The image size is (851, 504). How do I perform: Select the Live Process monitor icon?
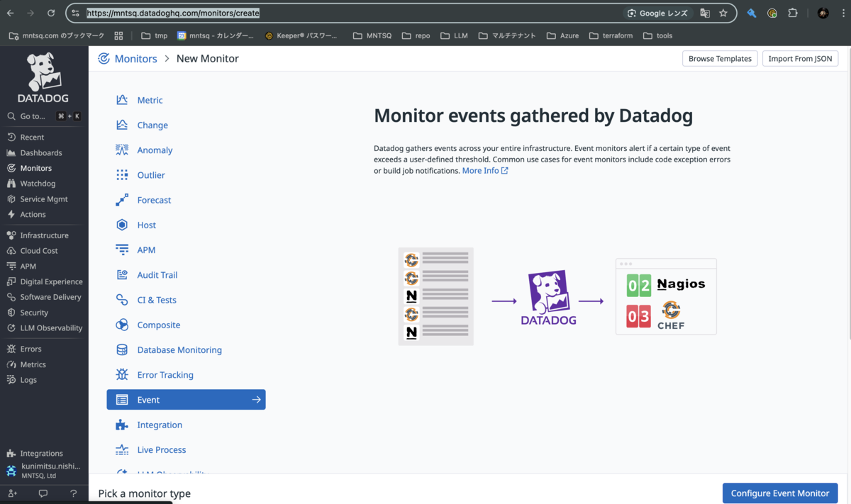[122, 449]
